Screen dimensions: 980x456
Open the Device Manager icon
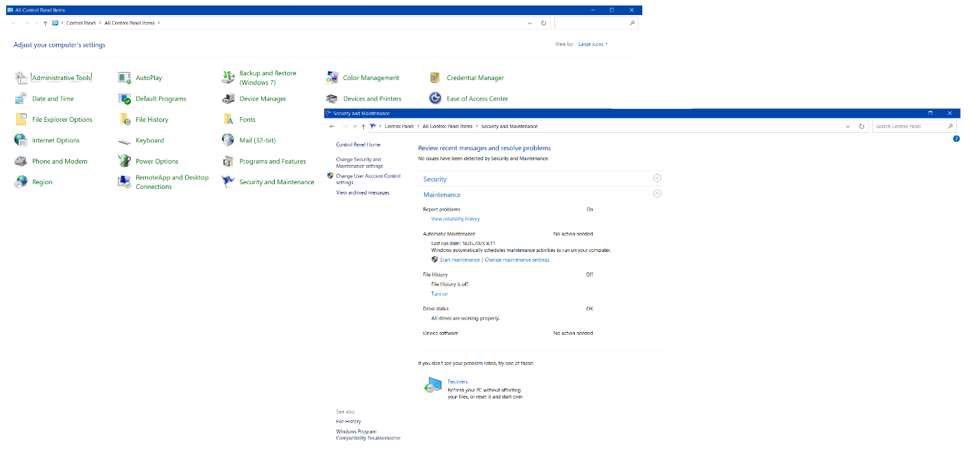tap(228, 99)
